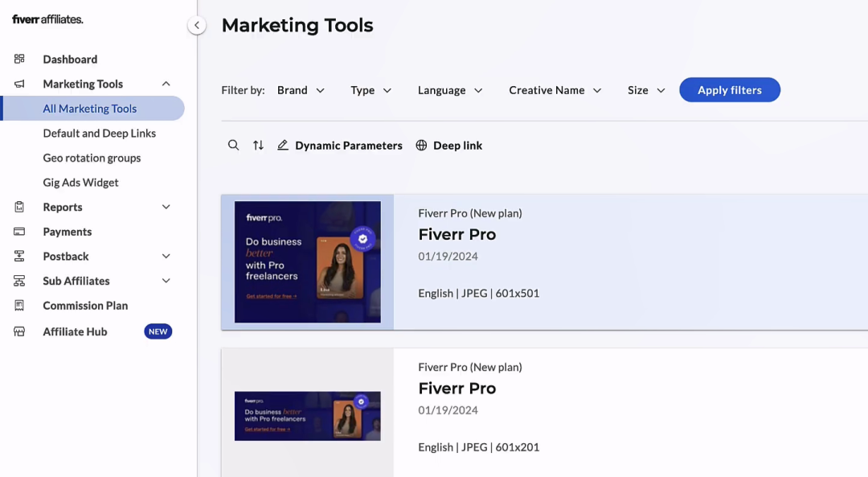
Task: Collapse the sidebar with the arrow button
Action: [x=197, y=25]
